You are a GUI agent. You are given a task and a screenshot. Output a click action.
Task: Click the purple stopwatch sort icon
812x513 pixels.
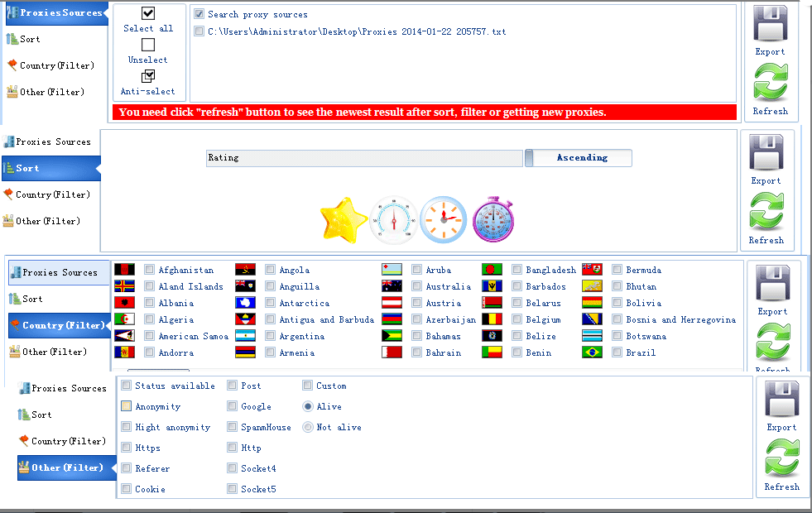[x=493, y=219]
